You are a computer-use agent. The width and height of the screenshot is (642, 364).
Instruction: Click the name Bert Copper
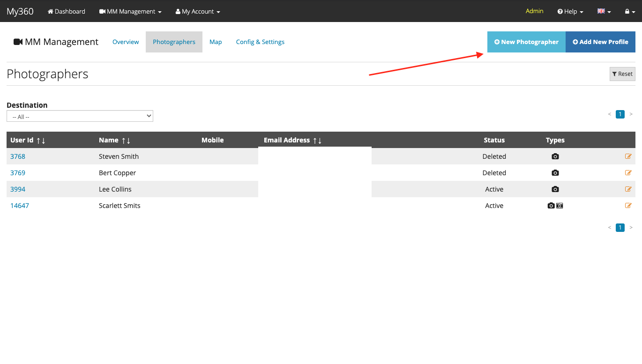point(117,173)
